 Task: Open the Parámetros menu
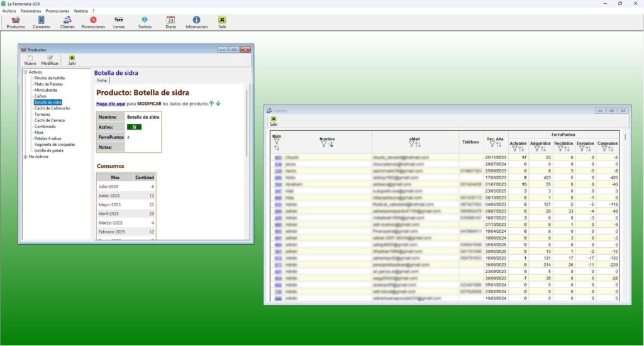(31, 11)
